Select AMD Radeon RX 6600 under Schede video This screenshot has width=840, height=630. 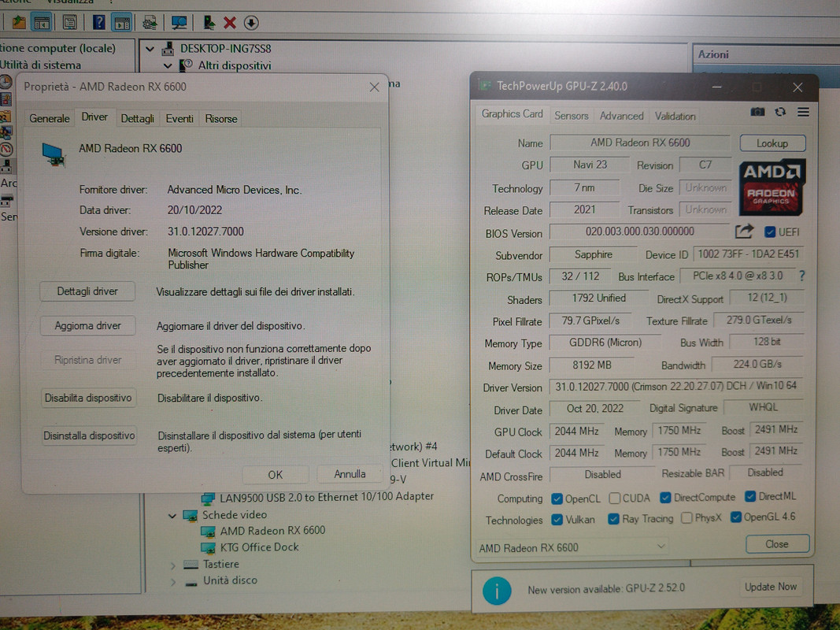pos(272,530)
